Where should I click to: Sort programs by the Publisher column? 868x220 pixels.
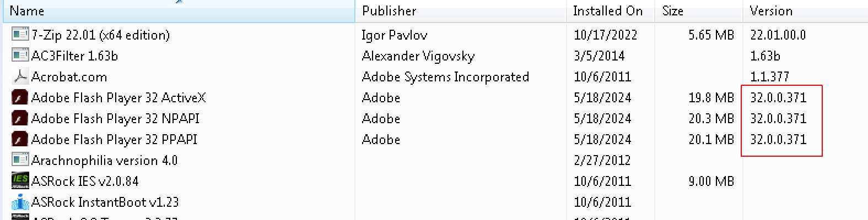click(x=460, y=11)
